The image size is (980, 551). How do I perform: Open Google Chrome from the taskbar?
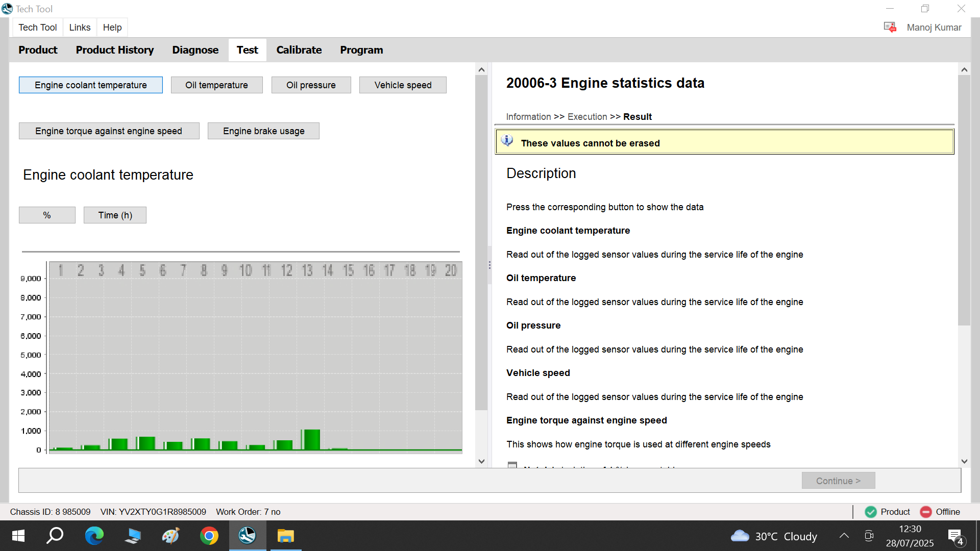tap(209, 536)
